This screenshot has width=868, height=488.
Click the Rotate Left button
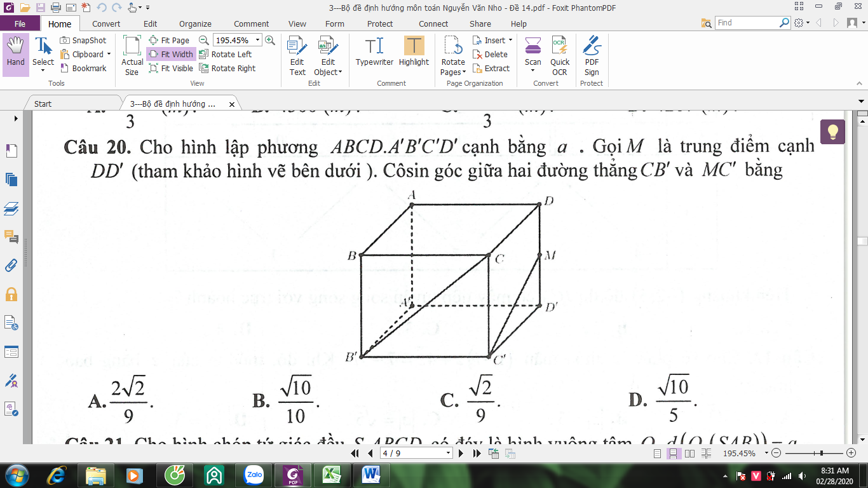point(226,55)
